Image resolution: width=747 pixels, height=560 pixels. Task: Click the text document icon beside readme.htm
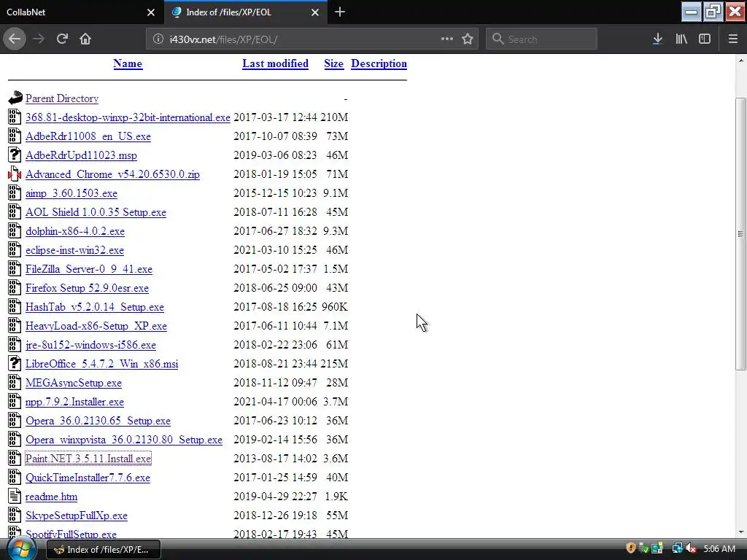pos(15,496)
